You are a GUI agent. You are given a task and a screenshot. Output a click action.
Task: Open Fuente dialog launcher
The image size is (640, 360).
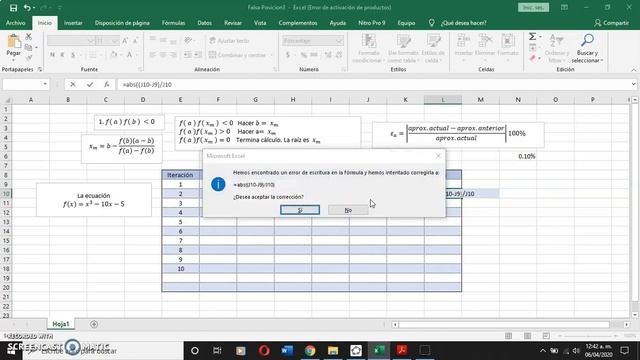(x=140, y=69)
